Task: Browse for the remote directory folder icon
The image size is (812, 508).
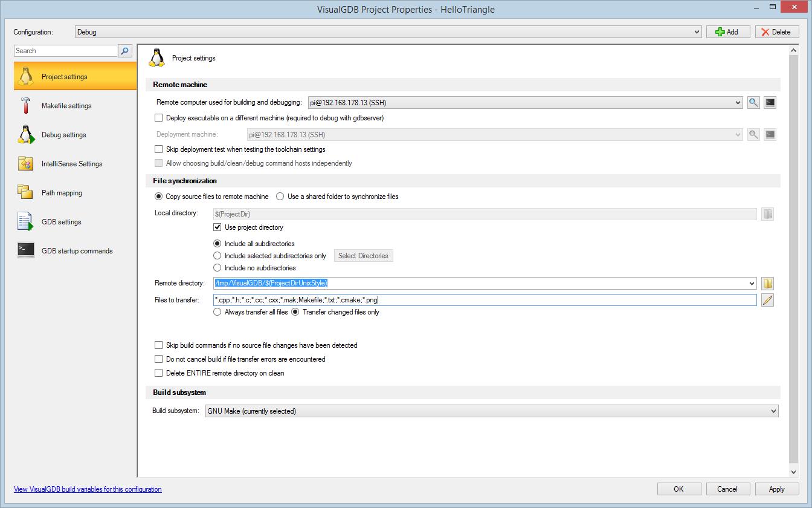Action: 767,283
